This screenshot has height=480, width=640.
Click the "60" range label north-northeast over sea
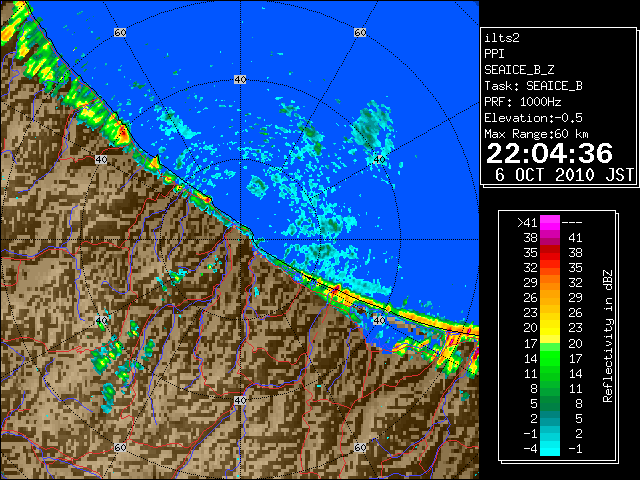pyautogui.click(x=360, y=32)
